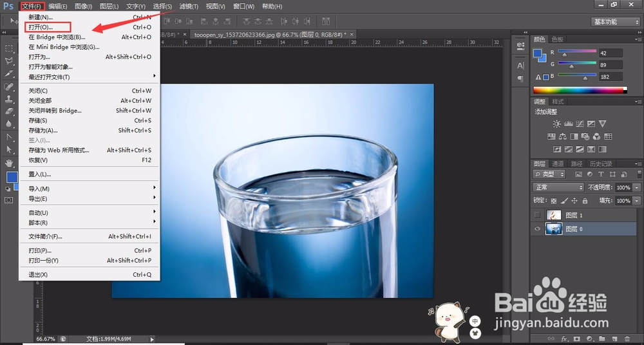The height and width of the screenshot is (345, 644).
Task: Add a Photo Filter adjustment
Action: 585,136
